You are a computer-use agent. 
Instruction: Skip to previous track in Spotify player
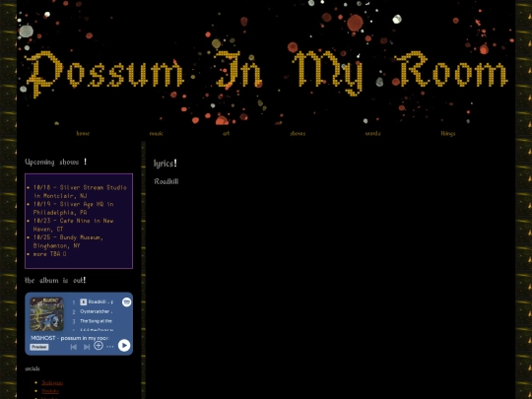point(73,347)
